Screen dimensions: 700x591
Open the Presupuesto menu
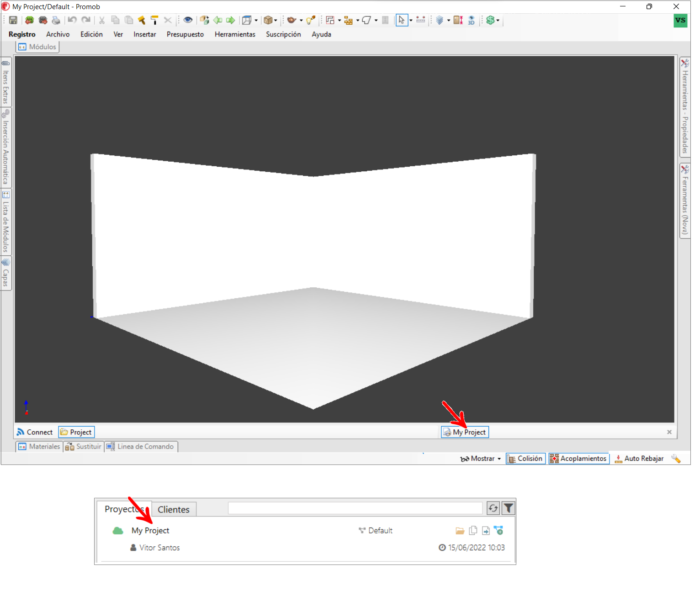(185, 34)
